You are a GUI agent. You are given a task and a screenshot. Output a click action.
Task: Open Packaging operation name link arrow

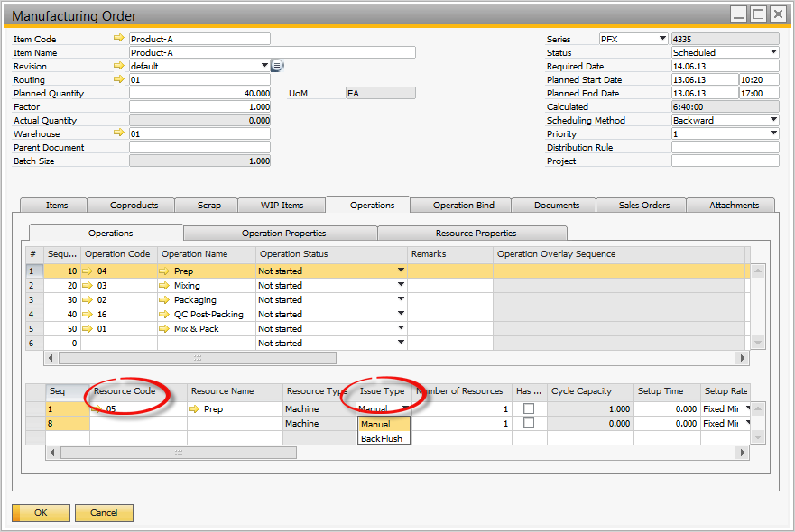tap(163, 300)
